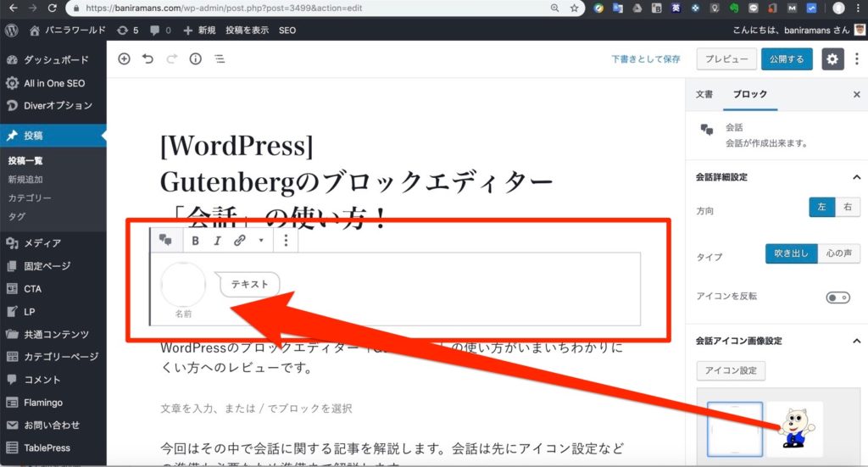868x467 pixels.
Task: Click 投稿を表示 in admin bar
Action: click(247, 31)
